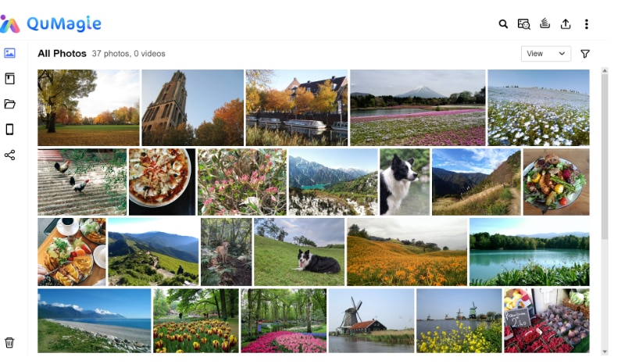Open the Mount Fuji landscape photo
The height and width of the screenshot is (364, 621).
[x=417, y=108]
